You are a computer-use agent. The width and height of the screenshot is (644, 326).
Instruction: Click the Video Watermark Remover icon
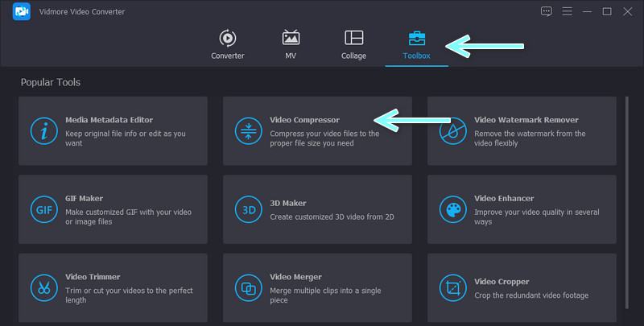pyautogui.click(x=452, y=130)
